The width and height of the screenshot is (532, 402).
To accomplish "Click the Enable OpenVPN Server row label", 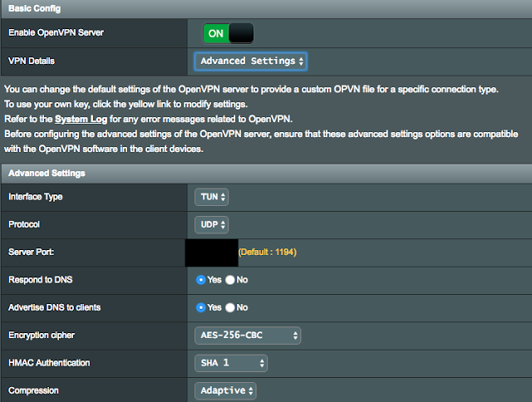I will pyautogui.click(x=61, y=32).
